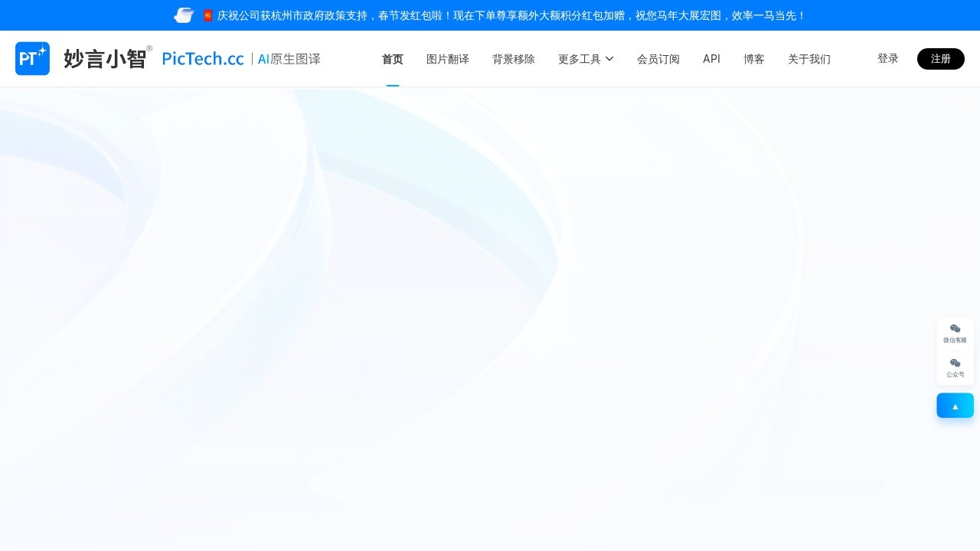Image resolution: width=980 pixels, height=551 pixels.
Task: Open the 公众号 official account panel
Action: pos(955,369)
